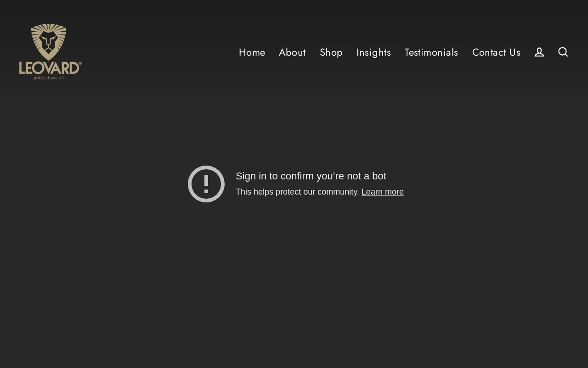
Task: Click 'This helps protect our community' text
Action: 297,192
